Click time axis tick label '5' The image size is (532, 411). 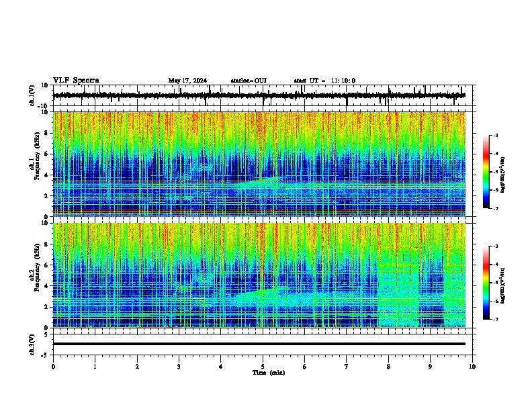[263, 367]
